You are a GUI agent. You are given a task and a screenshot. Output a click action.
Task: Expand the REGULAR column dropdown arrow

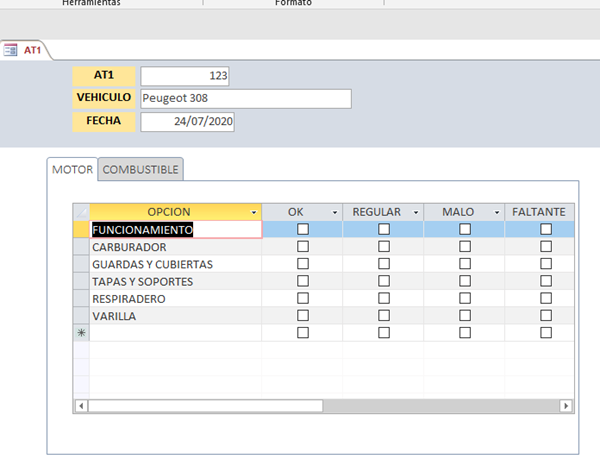click(416, 213)
